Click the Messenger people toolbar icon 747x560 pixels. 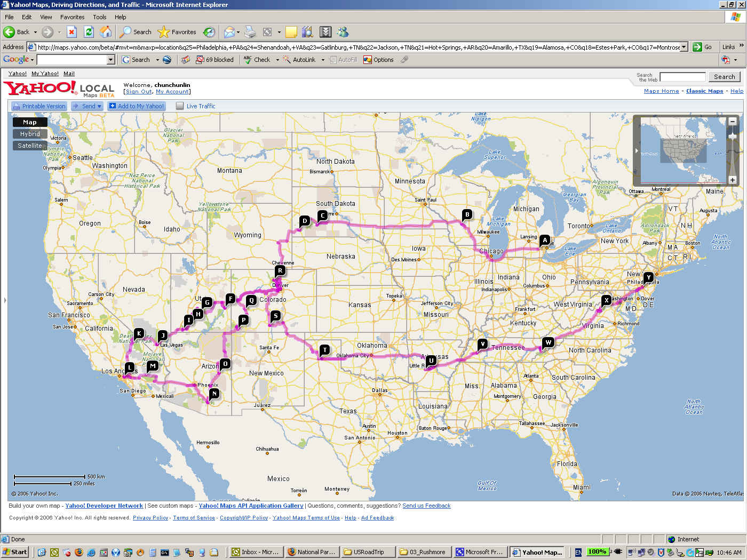343,32
